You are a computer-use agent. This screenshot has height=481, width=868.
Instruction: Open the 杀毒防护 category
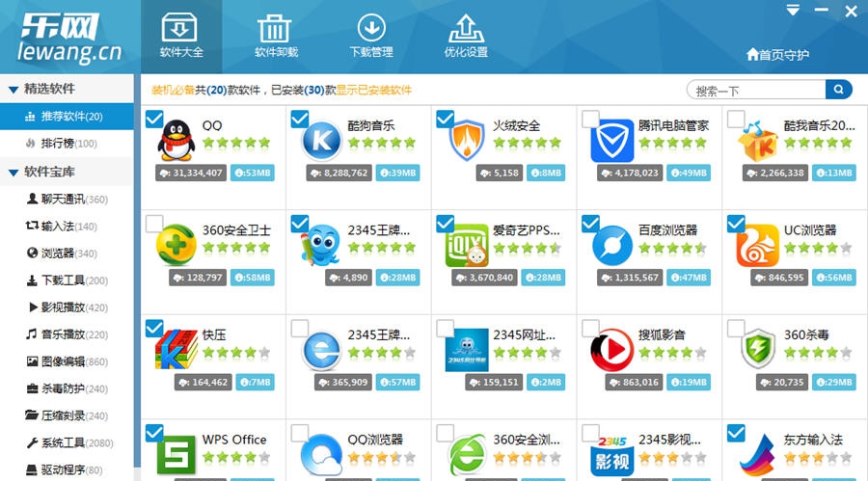tap(67, 388)
